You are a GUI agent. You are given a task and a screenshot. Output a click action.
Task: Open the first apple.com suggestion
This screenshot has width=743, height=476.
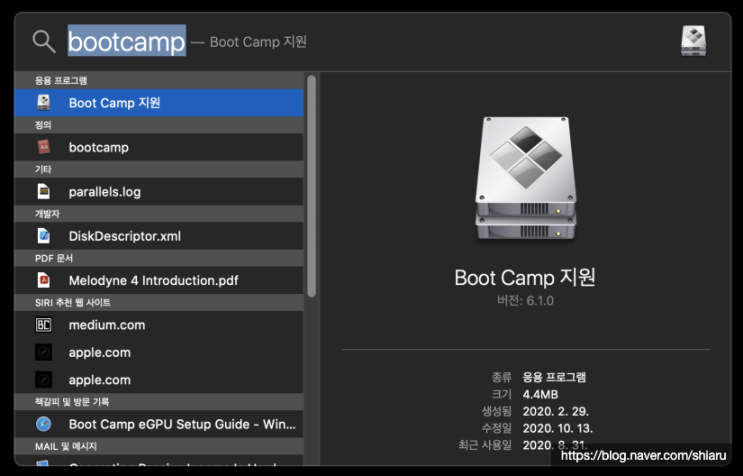click(x=159, y=352)
